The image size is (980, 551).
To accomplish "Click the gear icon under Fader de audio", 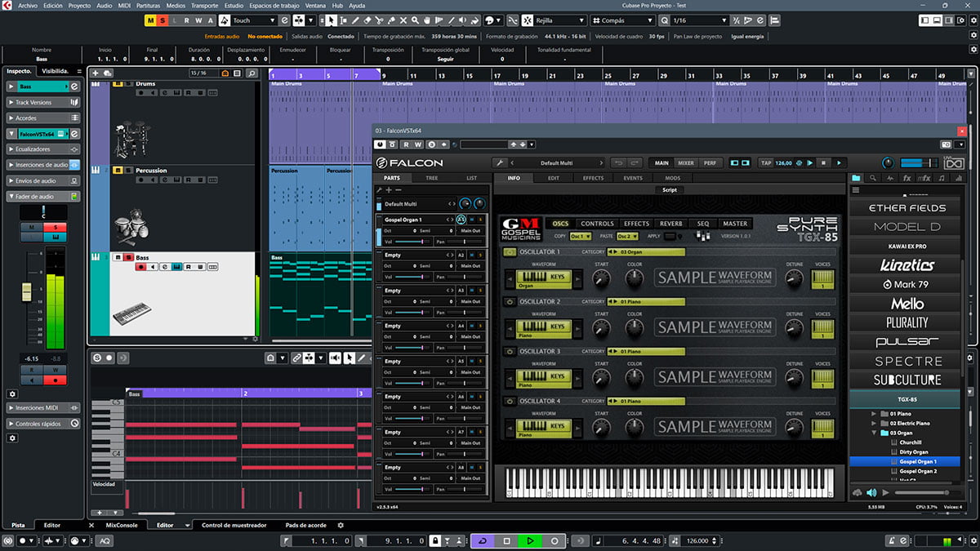I will [x=12, y=393].
